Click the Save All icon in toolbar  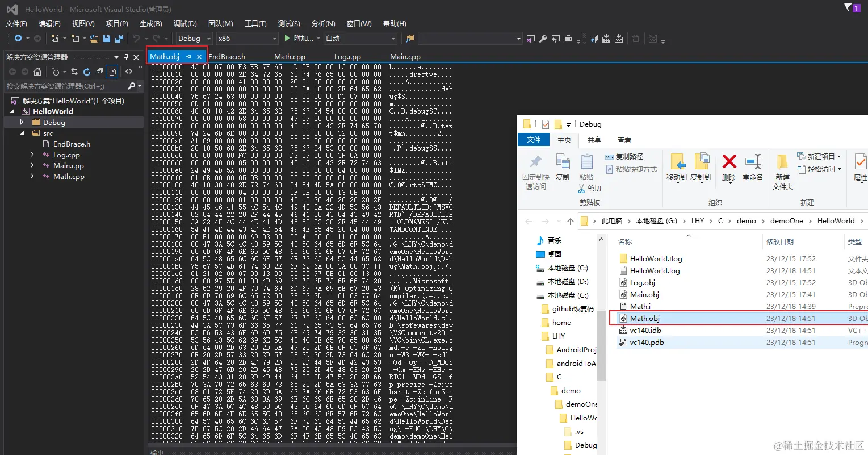[119, 38]
